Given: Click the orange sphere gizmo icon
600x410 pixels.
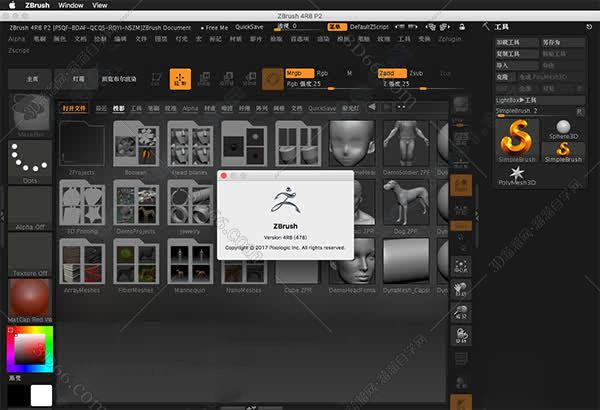Looking at the screenshot, I should (273, 79).
